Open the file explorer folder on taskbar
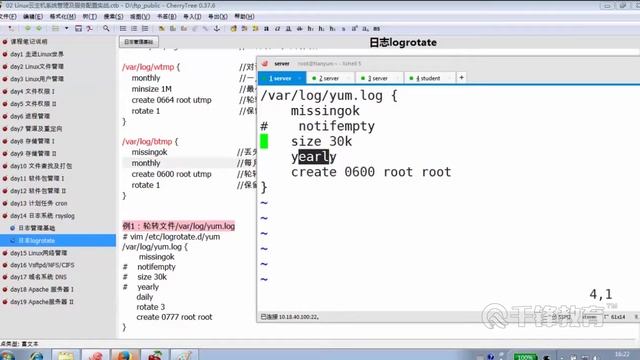The height and width of the screenshot is (360, 640). tap(65, 356)
